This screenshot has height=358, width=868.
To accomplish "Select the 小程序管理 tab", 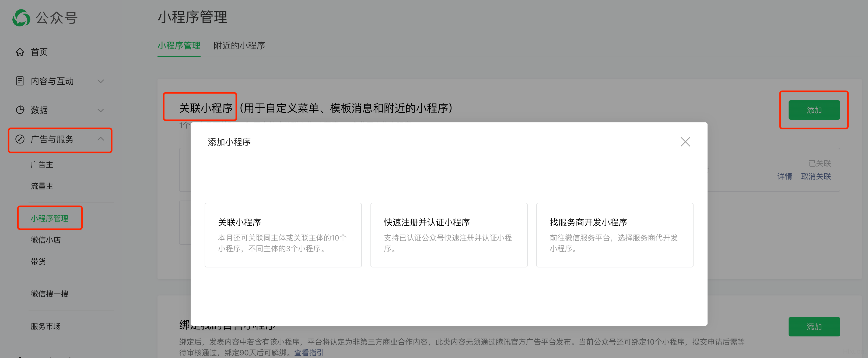I will point(179,46).
